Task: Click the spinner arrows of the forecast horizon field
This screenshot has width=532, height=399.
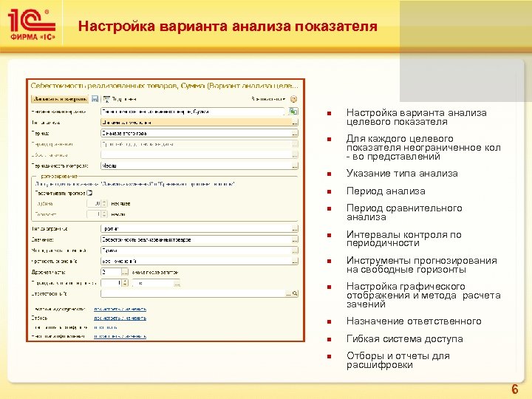Action: pos(104,214)
